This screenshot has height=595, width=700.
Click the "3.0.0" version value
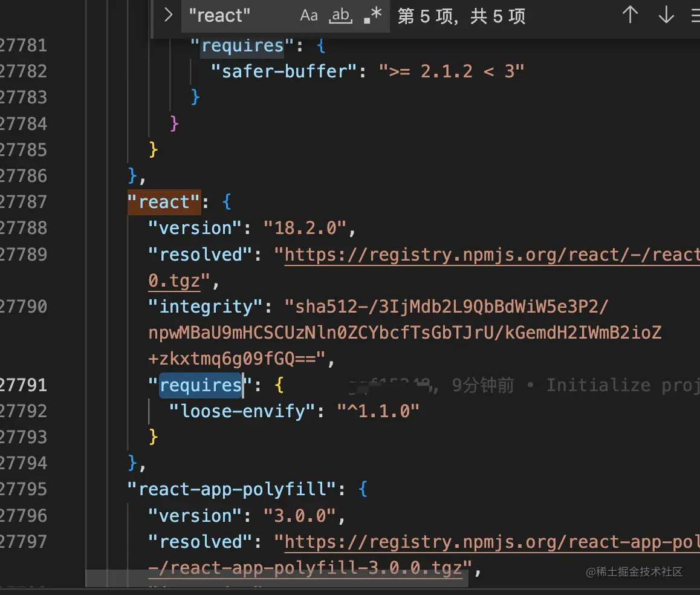click(300, 516)
